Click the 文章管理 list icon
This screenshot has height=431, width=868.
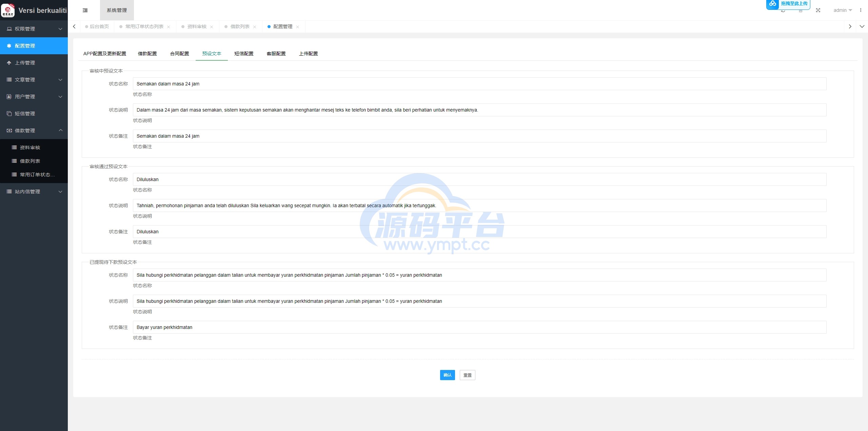coord(9,80)
